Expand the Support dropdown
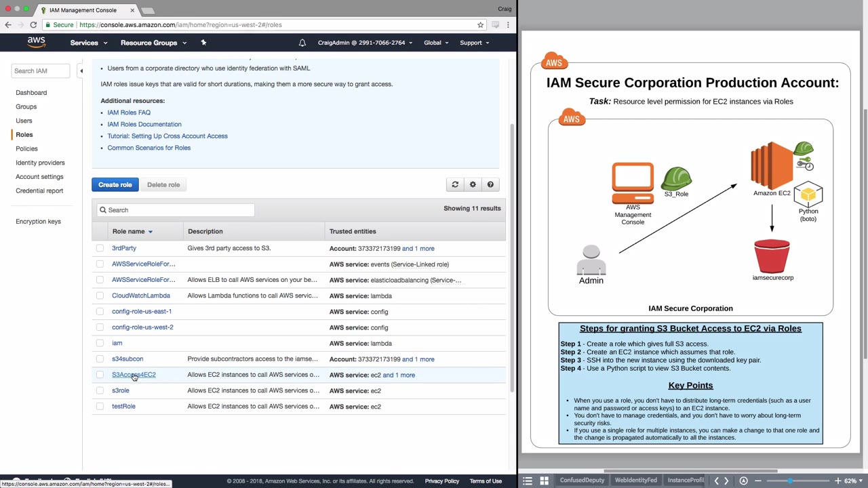This screenshot has width=868, height=488. [475, 43]
